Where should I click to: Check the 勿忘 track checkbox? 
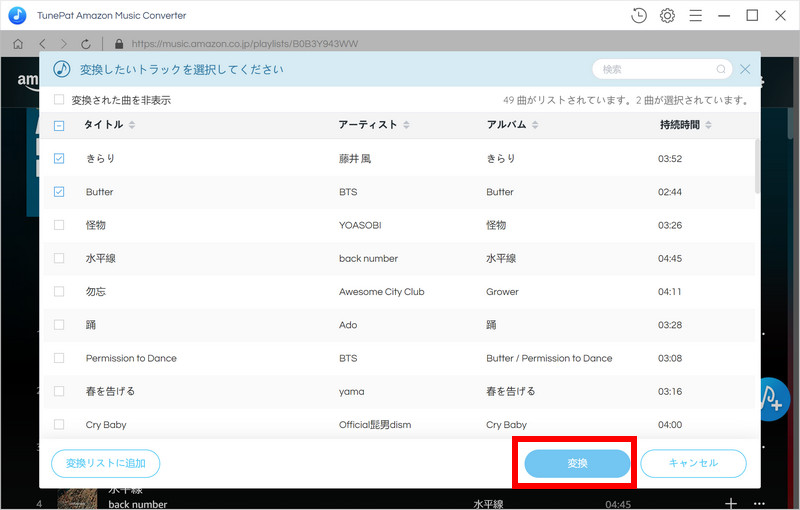coord(59,291)
